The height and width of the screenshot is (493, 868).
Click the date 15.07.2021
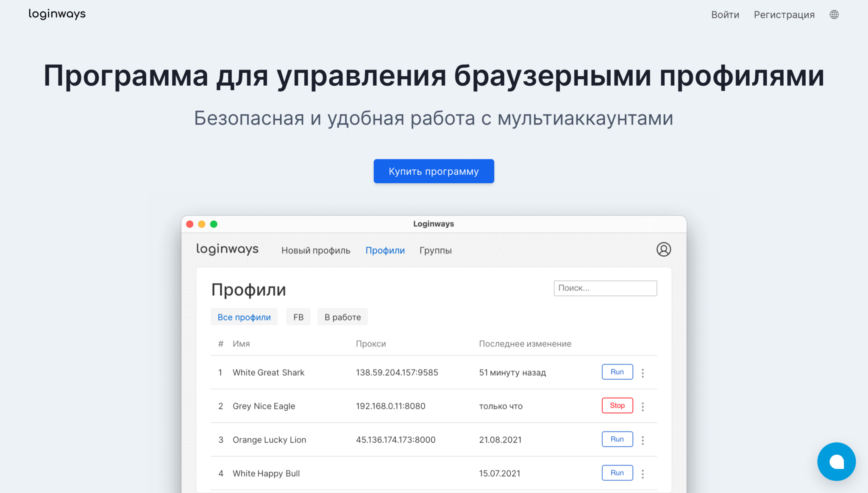pos(500,474)
